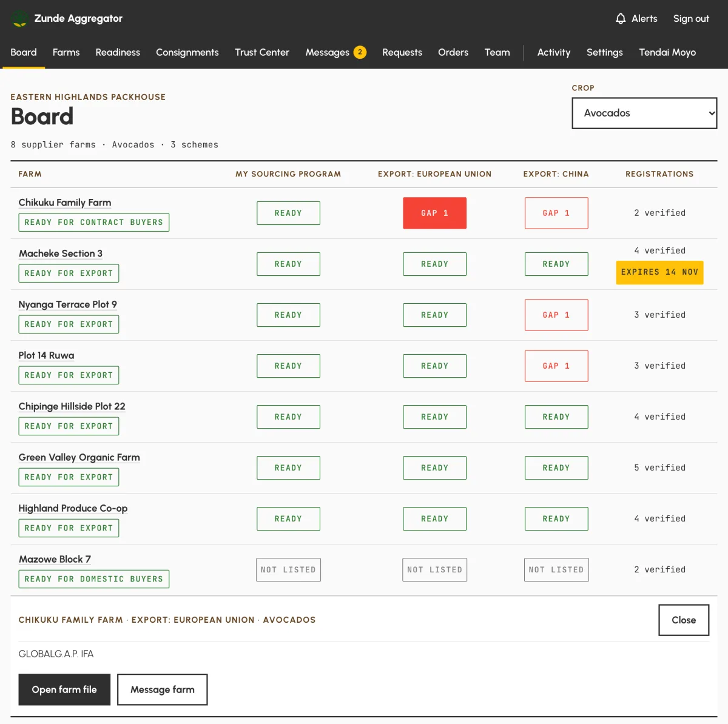Click Mazowe's European Union NOT LISTED cell

pos(435,569)
